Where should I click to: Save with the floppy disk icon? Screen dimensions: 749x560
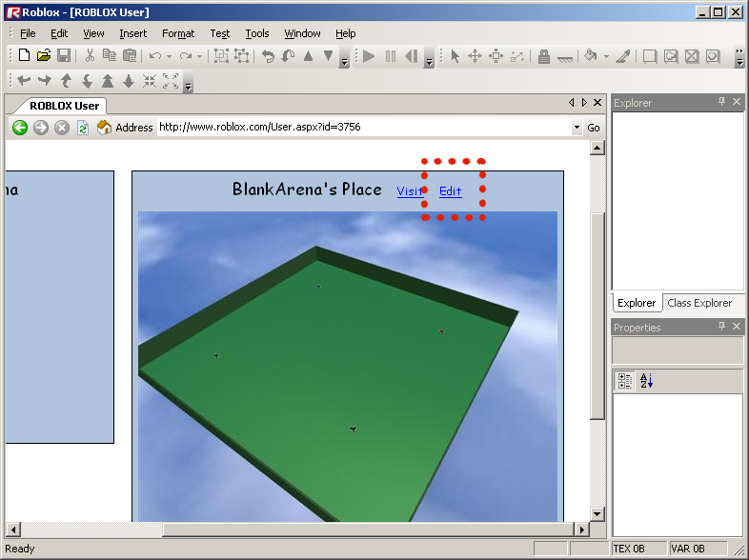pos(64,55)
